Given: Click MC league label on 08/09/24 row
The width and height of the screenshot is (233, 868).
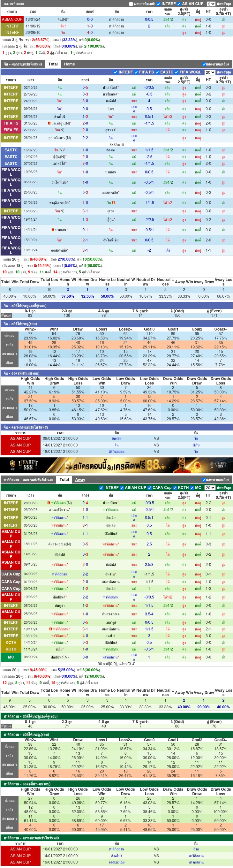Looking at the screenshot, I should pyautogui.click(x=11, y=657).
